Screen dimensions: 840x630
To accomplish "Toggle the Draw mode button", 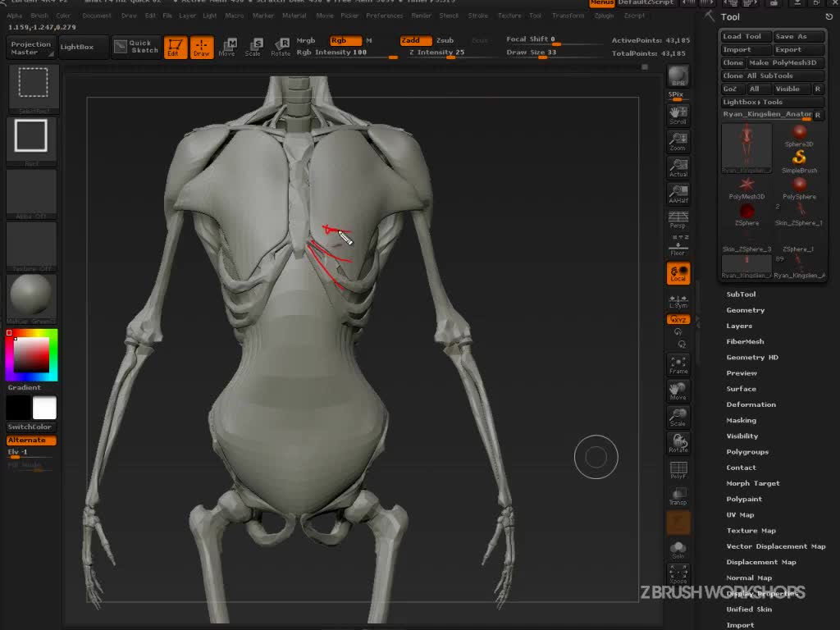I will click(202, 47).
